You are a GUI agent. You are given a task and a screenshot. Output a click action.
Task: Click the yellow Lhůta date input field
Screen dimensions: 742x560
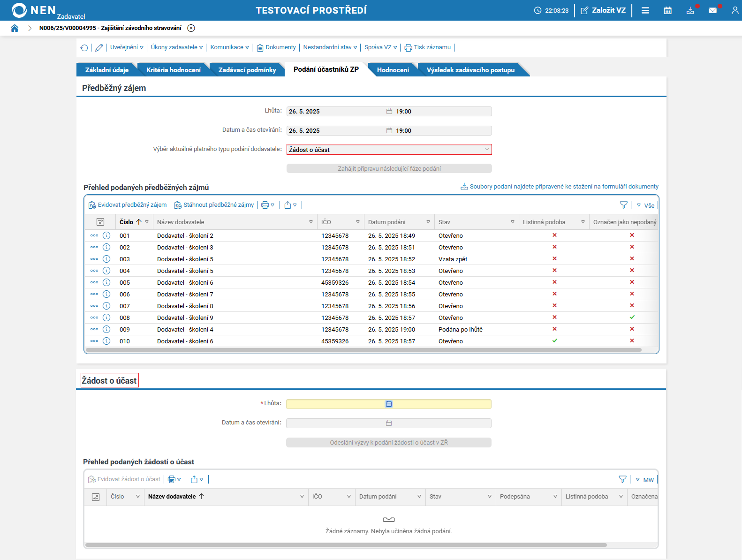coord(335,404)
